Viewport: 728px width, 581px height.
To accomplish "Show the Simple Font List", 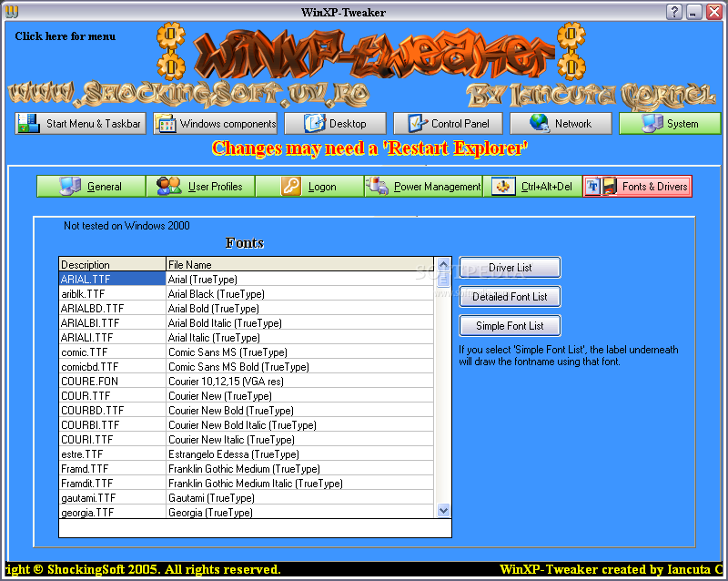I will pyautogui.click(x=510, y=326).
